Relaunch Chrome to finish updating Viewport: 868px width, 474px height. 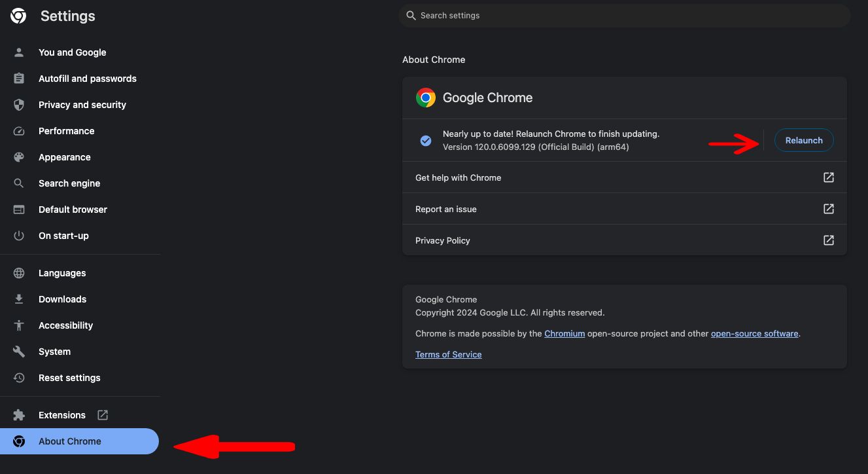[804, 140]
